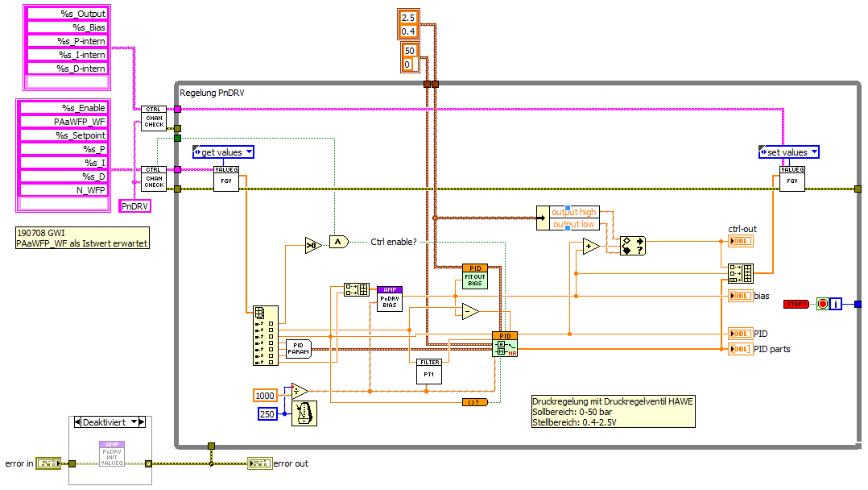This screenshot has height=490, width=868.
Task: Click the loop iteration terminal icon
Action: point(836,304)
